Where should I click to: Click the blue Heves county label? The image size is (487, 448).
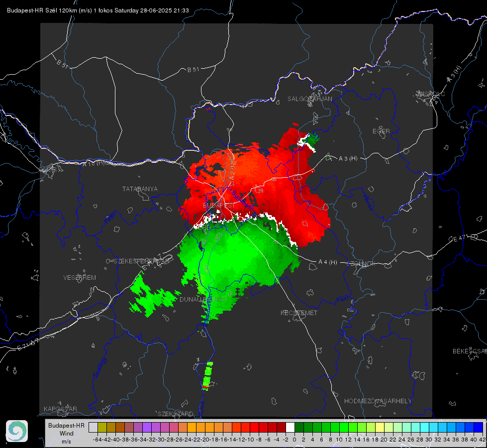[368, 202]
